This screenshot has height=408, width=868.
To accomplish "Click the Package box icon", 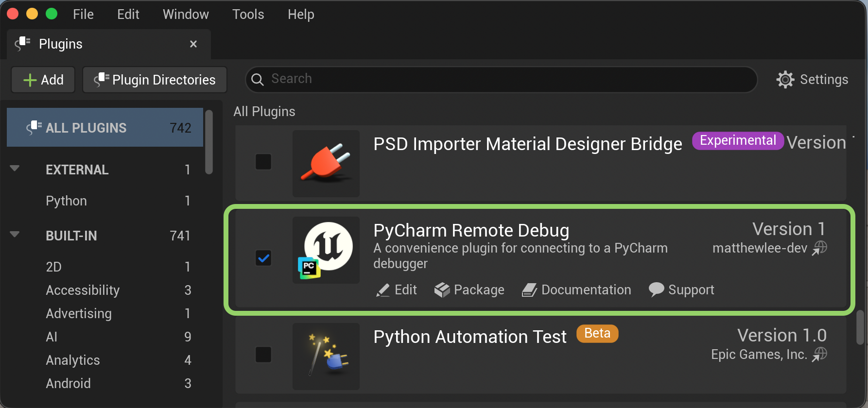I will pyautogui.click(x=442, y=290).
